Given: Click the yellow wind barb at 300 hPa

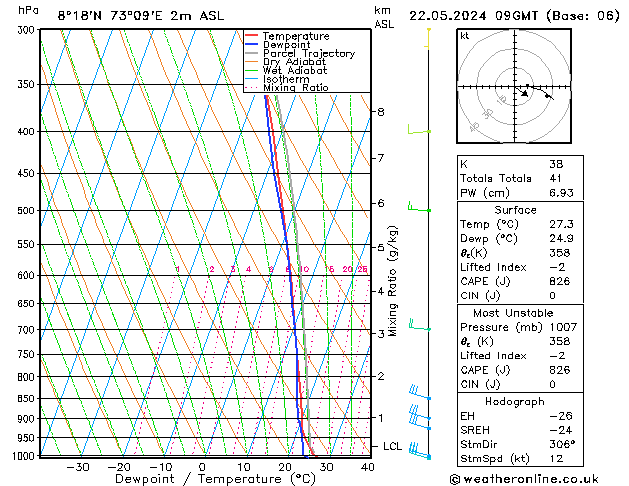Looking at the screenshot, I should click(x=428, y=39).
